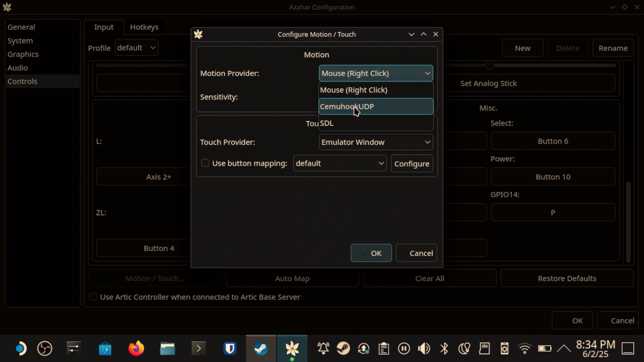Toggle Use Artic Controller checkbox

pos(93,297)
